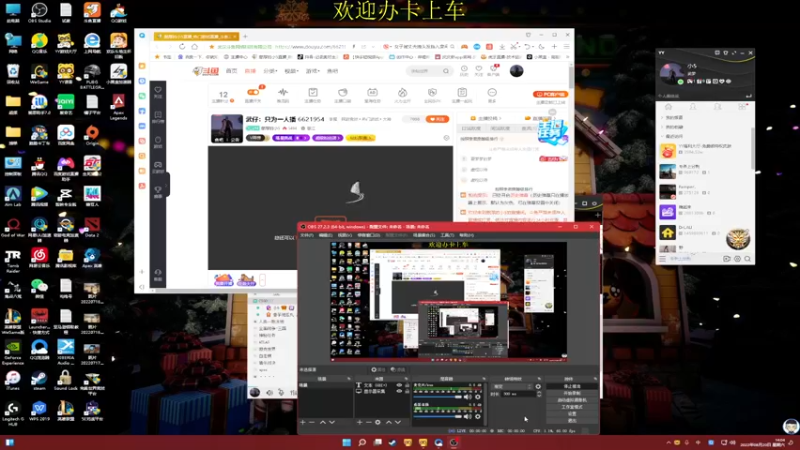
Task: Open the Logitech G HUB desktop shortcut
Action: coord(13,412)
